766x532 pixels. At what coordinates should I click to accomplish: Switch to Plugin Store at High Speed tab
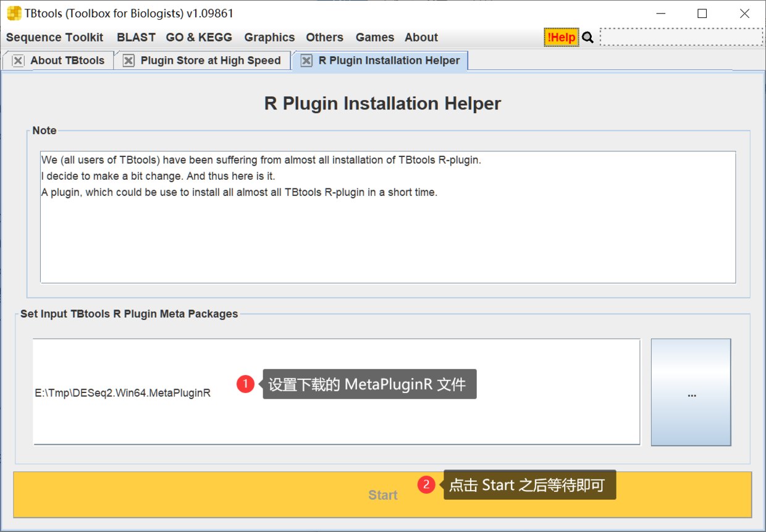click(x=211, y=61)
